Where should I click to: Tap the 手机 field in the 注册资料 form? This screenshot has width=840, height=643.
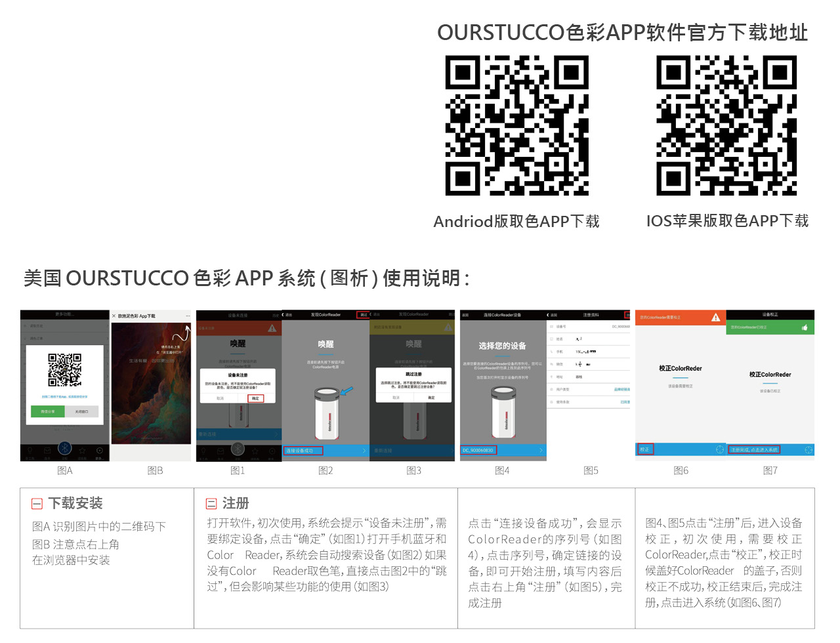588,352
